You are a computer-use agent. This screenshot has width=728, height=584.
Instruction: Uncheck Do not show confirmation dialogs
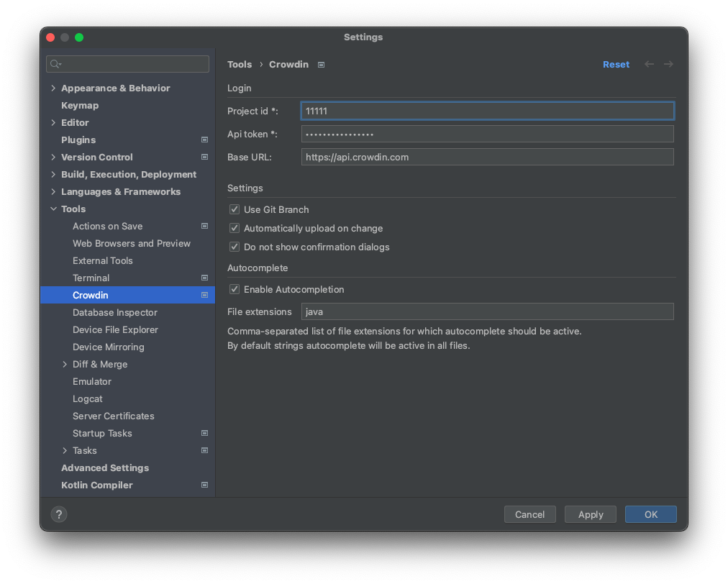click(235, 247)
